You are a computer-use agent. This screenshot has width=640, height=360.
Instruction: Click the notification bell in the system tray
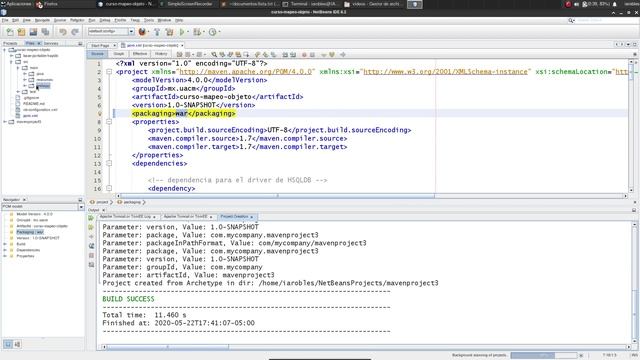pyautogui.click(x=614, y=4)
